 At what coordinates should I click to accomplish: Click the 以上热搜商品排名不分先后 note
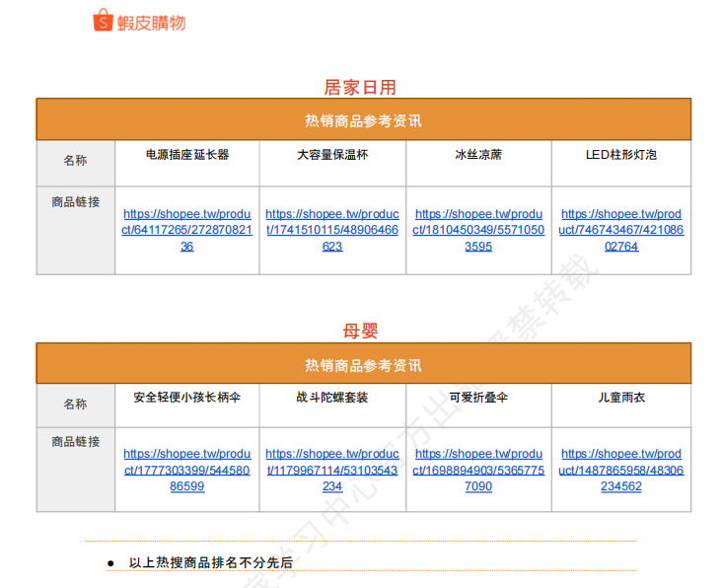point(211,562)
